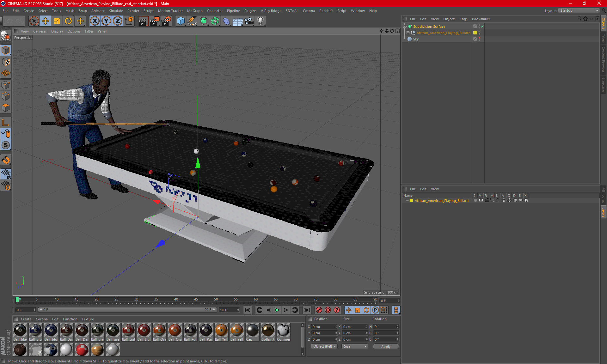Image resolution: width=607 pixels, height=364 pixels.
Task: Open Edit Render Settings
Action: (x=166, y=21)
